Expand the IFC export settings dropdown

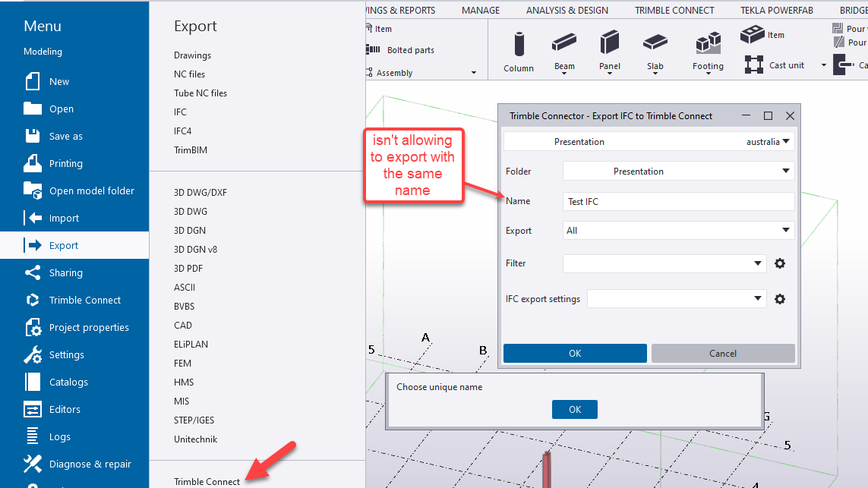(758, 299)
